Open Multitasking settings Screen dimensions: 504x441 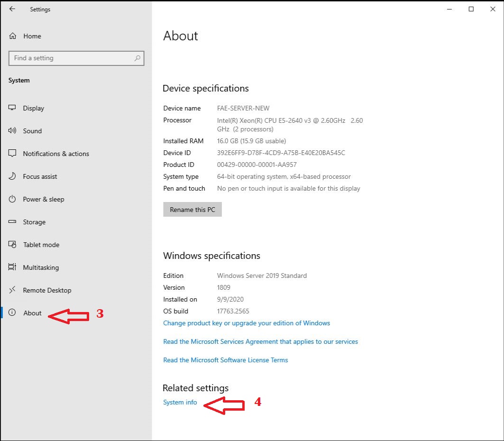(x=41, y=268)
